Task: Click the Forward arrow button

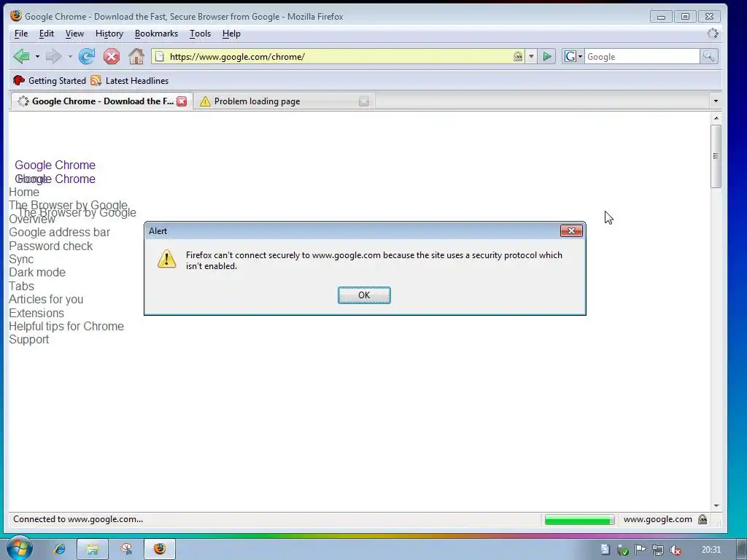Action: click(x=53, y=56)
